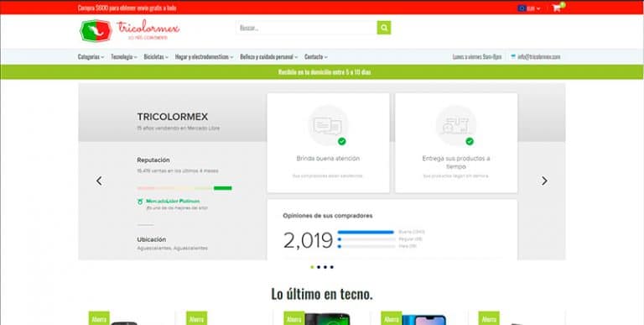Image resolution: width=644 pixels, height=325 pixels.
Task: Click 'Opiniones de sus compradores' heading
Action: (328, 216)
